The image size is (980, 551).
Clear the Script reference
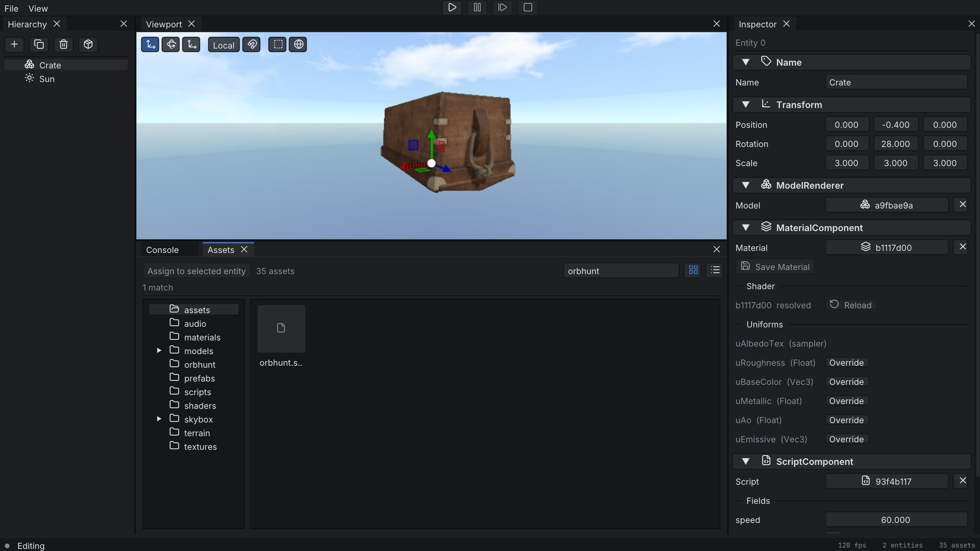click(963, 481)
